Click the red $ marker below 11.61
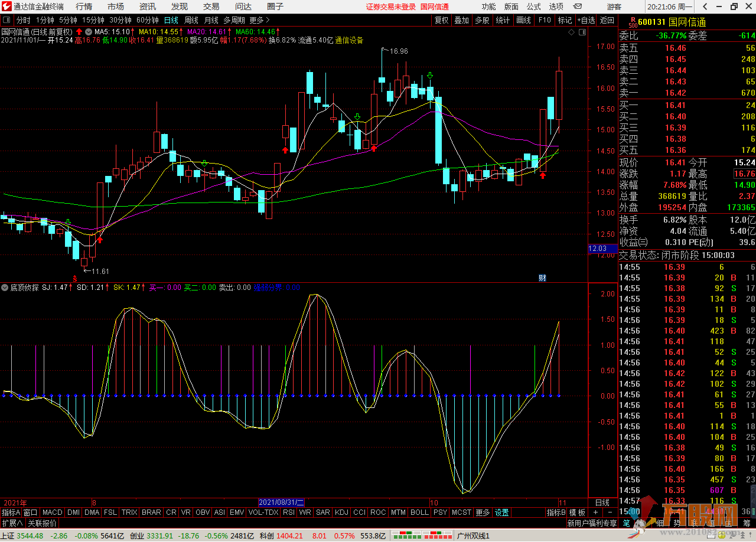The height and width of the screenshot is (542, 756). point(74,277)
